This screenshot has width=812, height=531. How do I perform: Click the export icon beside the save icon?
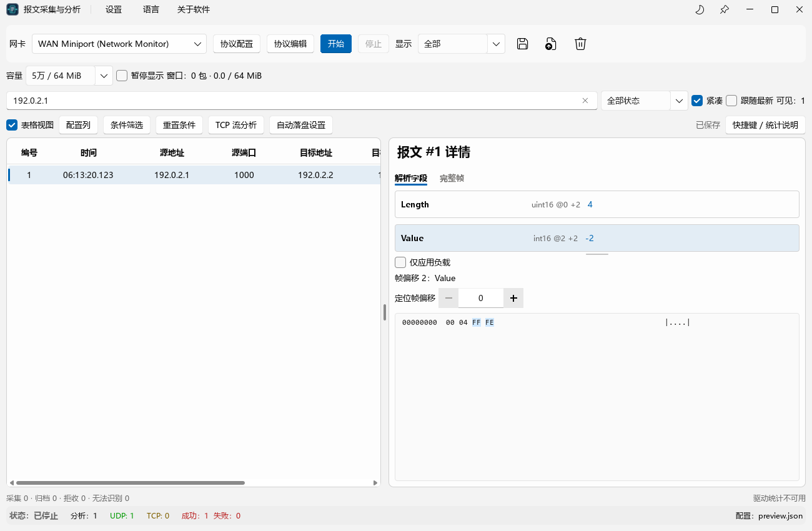tap(550, 44)
